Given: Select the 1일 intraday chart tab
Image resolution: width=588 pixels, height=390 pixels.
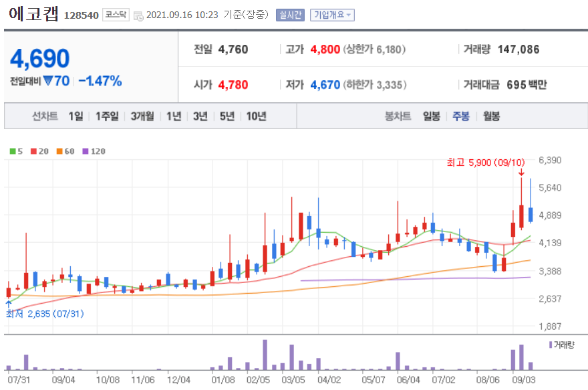Looking at the screenshot, I should [75, 116].
